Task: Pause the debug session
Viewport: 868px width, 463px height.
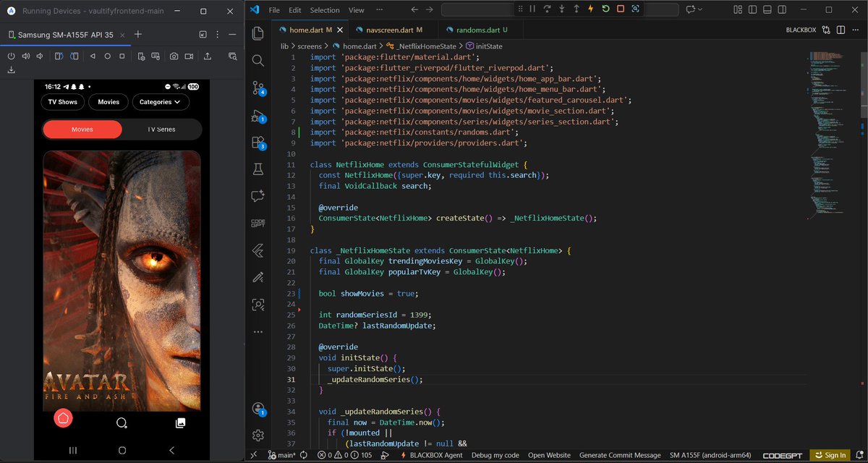Action: (532, 9)
